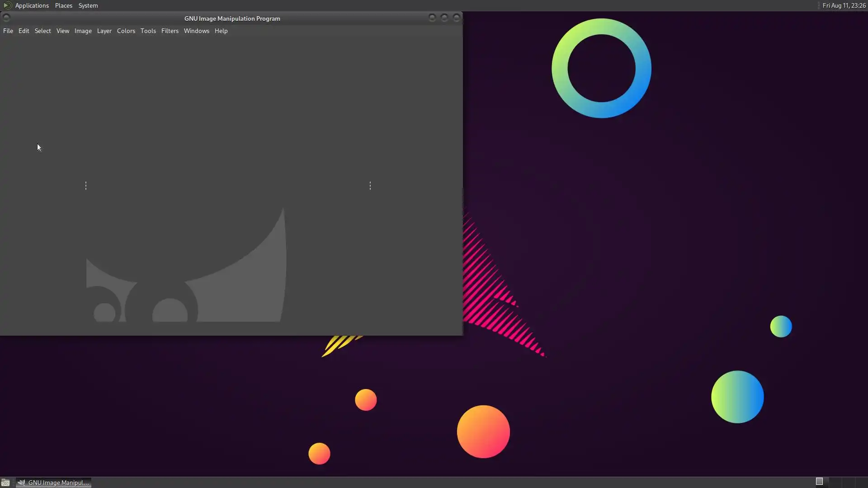This screenshot has width=868, height=488.
Task: Open the Applications menu in top panel
Action: click(x=32, y=5)
